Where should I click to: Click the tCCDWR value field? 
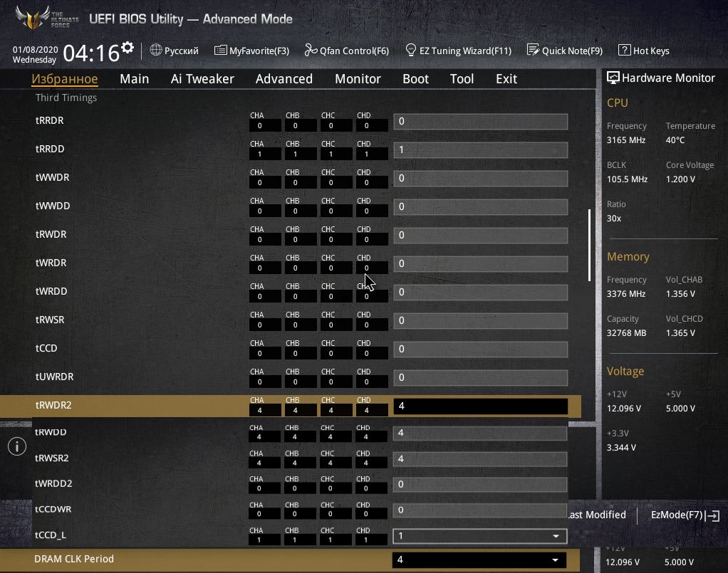(480, 510)
